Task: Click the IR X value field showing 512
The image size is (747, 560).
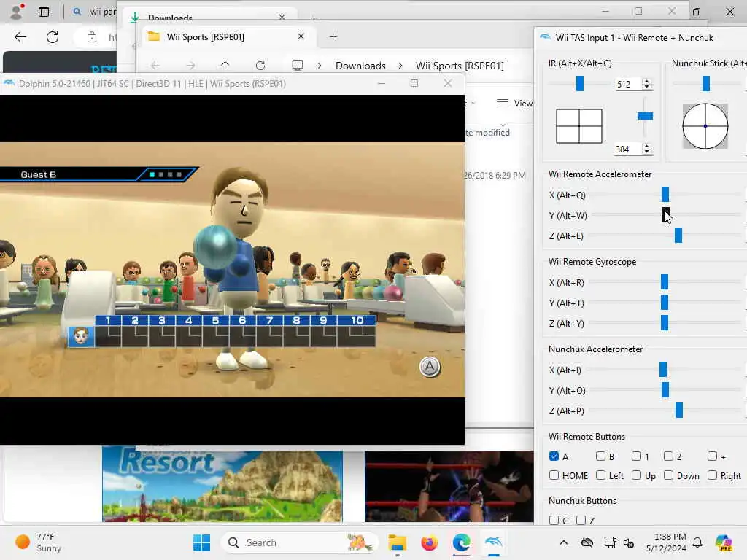Action: [x=628, y=84]
